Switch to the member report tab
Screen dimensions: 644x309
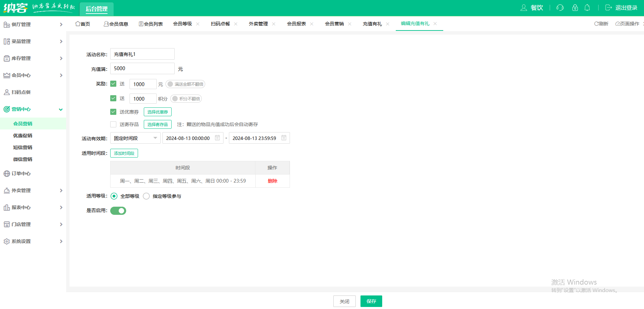296,24
